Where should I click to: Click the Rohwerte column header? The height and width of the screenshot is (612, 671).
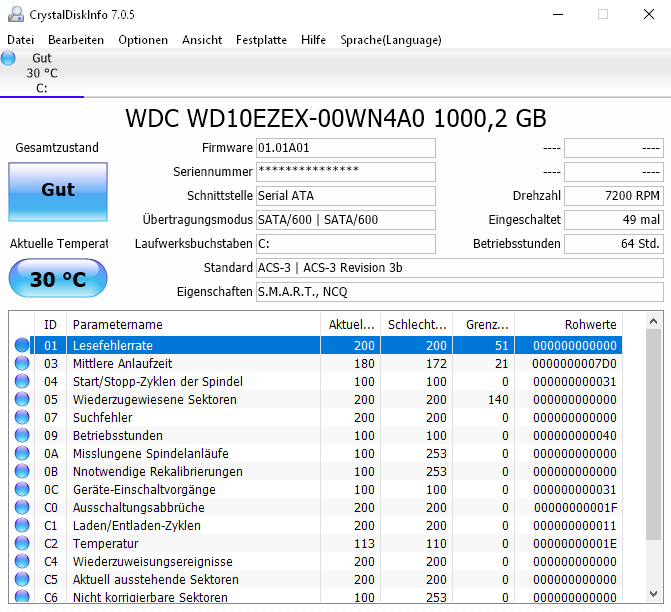pyautogui.click(x=568, y=324)
